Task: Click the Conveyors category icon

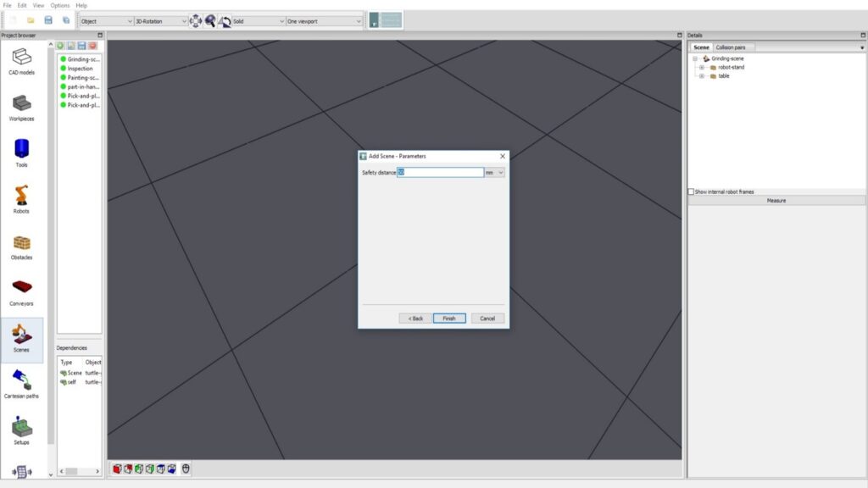Action: click(x=22, y=290)
